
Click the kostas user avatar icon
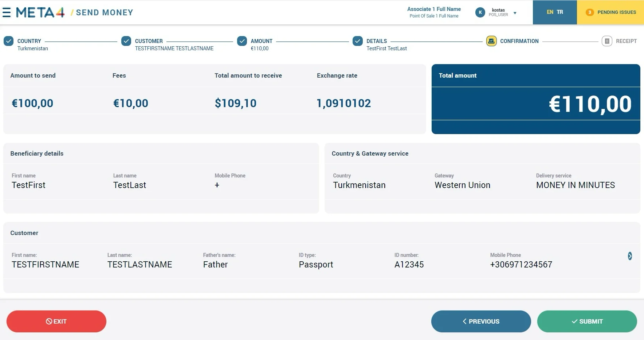coord(480,12)
